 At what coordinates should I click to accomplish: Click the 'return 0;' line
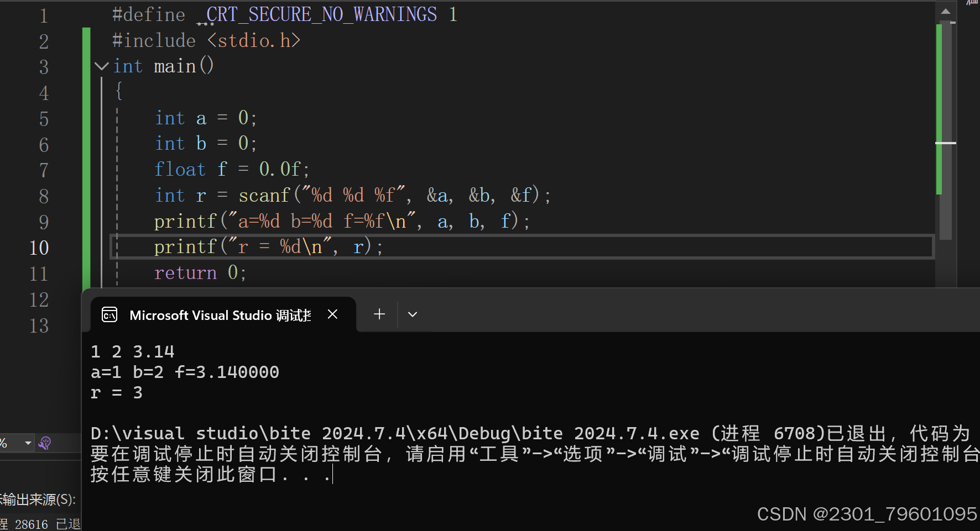(x=200, y=273)
